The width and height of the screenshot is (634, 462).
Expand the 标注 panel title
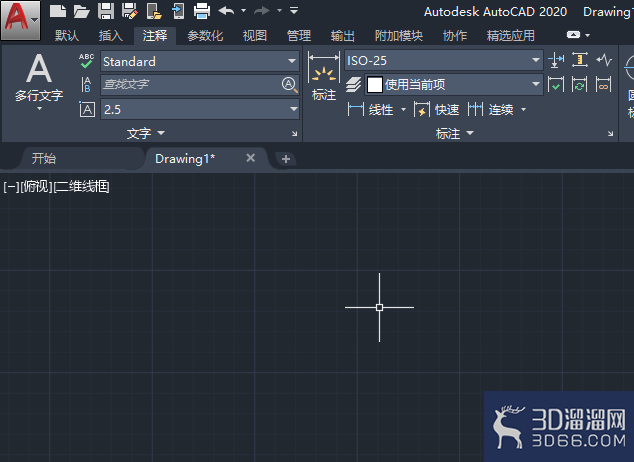point(455,133)
